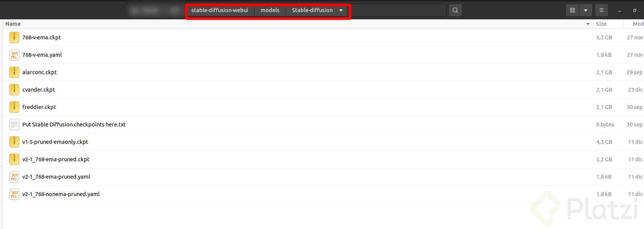Open the Stable-diffusion folder dropdown arrow
Viewport: 644px width, 229px height.
(x=341, y=10)
